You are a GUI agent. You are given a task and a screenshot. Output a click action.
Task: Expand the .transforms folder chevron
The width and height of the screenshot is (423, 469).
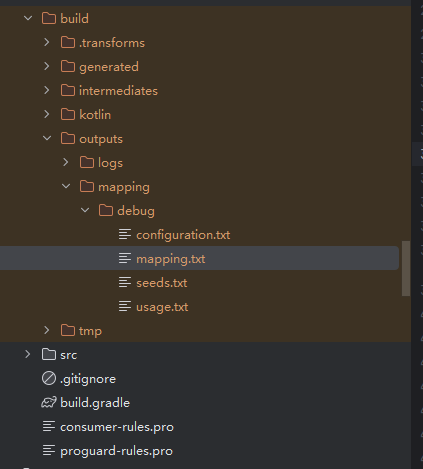pos(47,42)
